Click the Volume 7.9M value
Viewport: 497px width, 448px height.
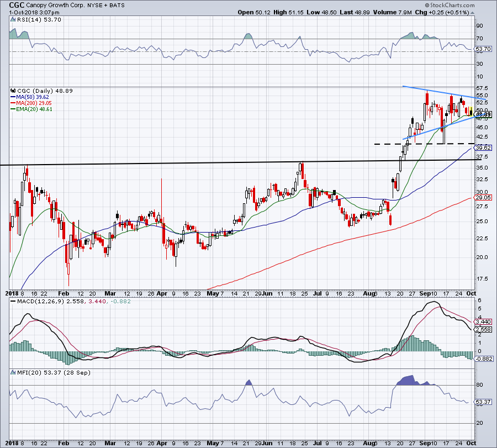[393, 12]
